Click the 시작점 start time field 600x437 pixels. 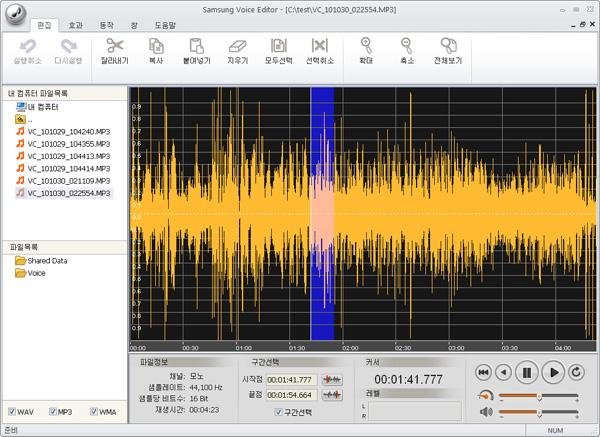(292, 380)
